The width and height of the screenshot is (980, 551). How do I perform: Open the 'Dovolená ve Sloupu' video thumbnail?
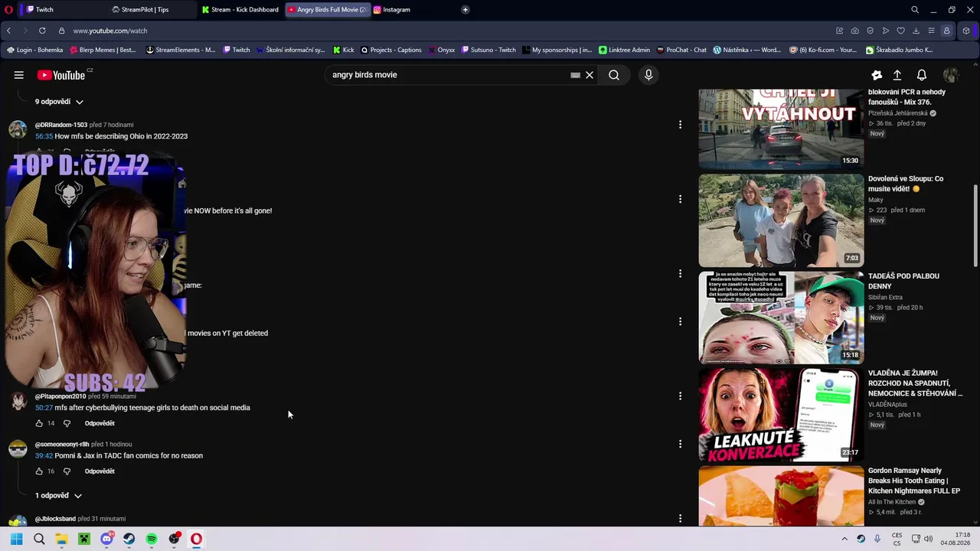[x=781, y=220]
